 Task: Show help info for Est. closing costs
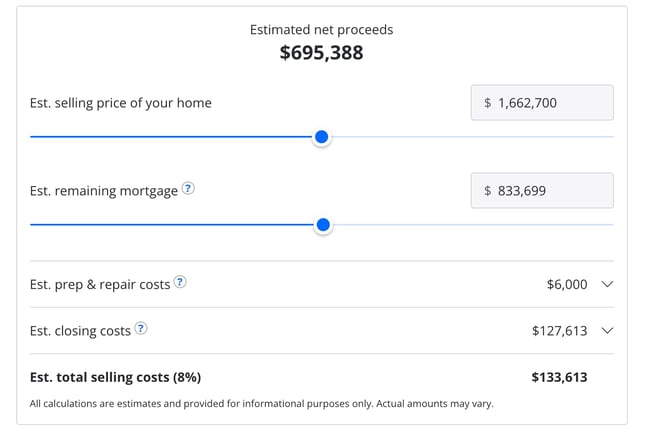[x=141, y=329]
